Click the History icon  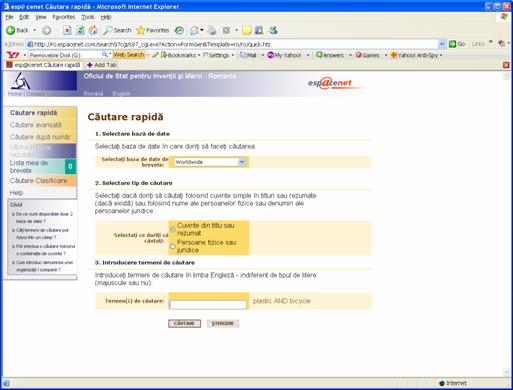179,30
